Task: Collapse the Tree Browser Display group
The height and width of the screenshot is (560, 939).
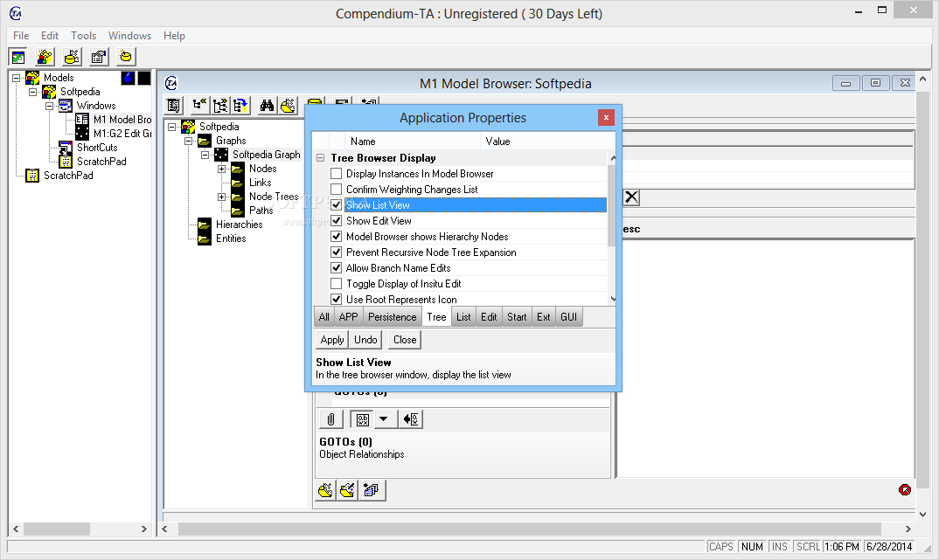Action: point(320,158)
